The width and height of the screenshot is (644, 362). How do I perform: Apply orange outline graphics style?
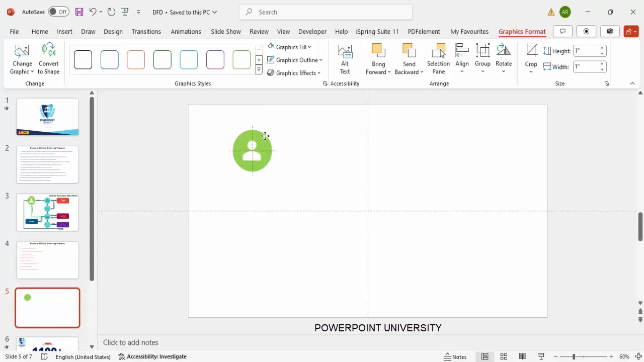(136, 60)
